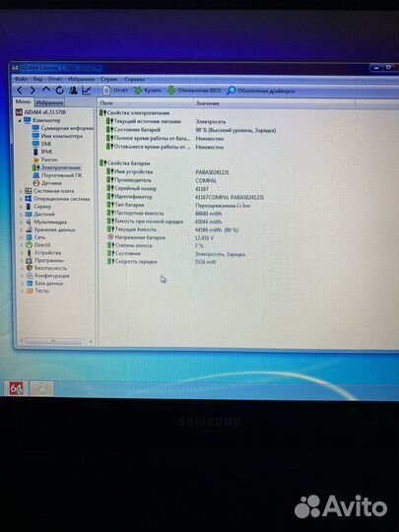399x532 pixels.
Task: Select Текущий источник питания row
Action: click(166, 121)
